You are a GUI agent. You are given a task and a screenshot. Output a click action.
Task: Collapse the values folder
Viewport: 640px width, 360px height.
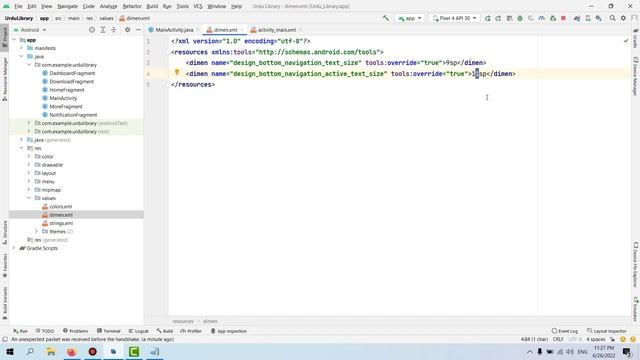[29, 198]
